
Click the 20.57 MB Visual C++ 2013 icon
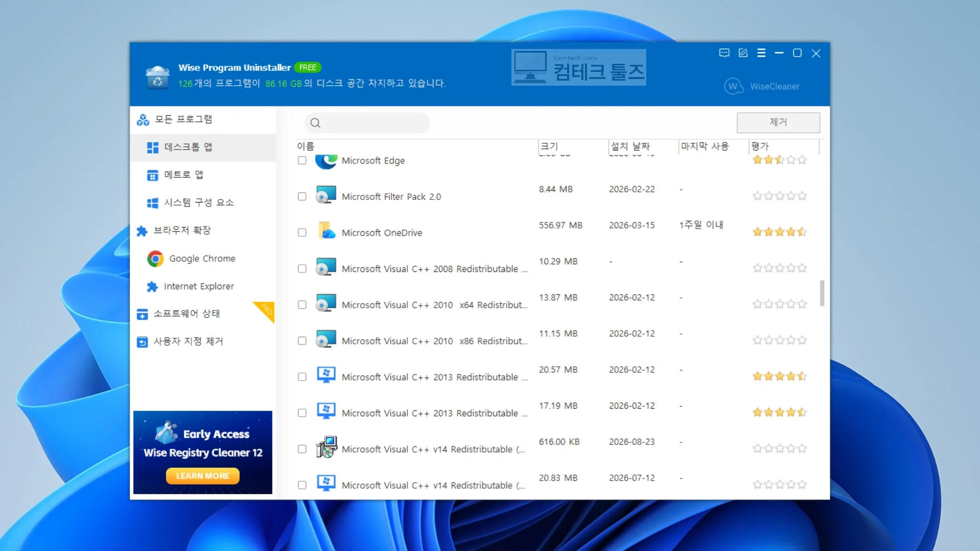[326, 375]
